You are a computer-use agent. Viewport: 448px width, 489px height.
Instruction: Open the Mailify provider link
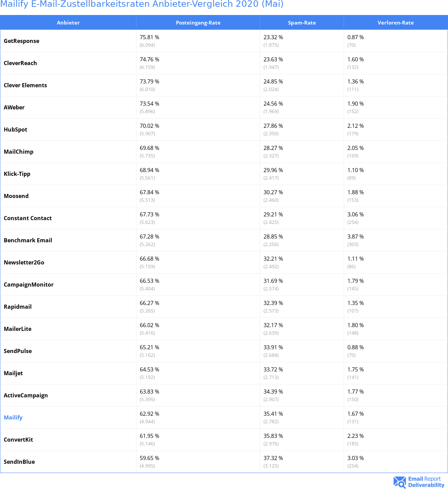(13, 417)
